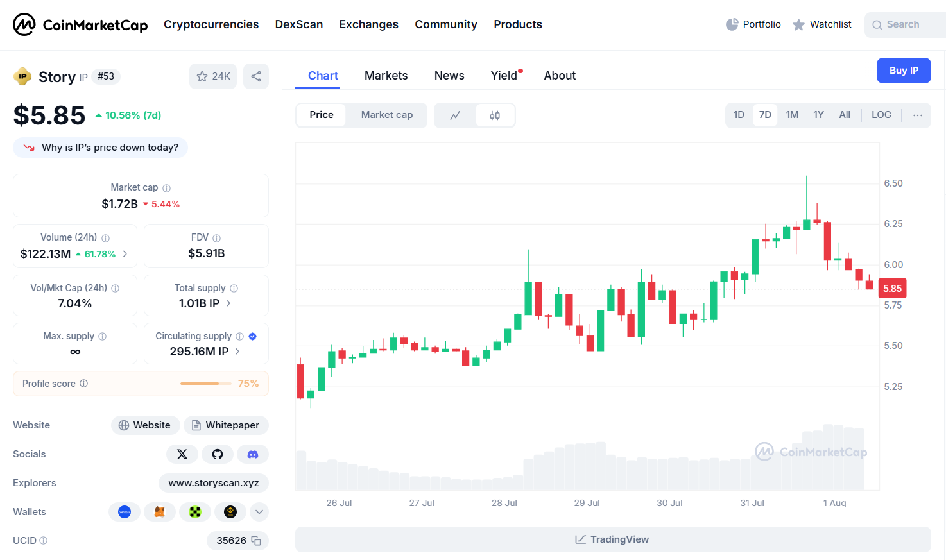Open the Whitepaper link

[x=226, y=425]
